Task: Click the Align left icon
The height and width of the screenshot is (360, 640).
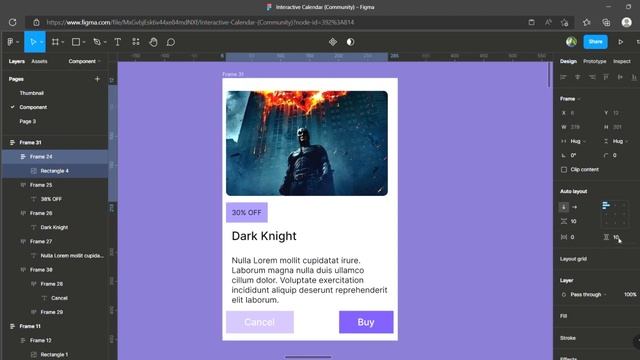Action: coord(564,77)
